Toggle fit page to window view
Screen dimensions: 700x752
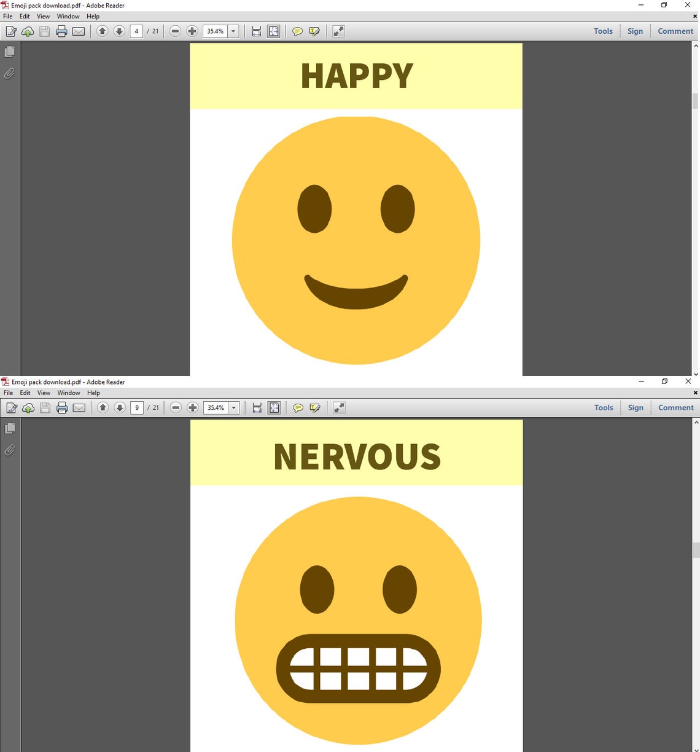click(x=273, y=31)
